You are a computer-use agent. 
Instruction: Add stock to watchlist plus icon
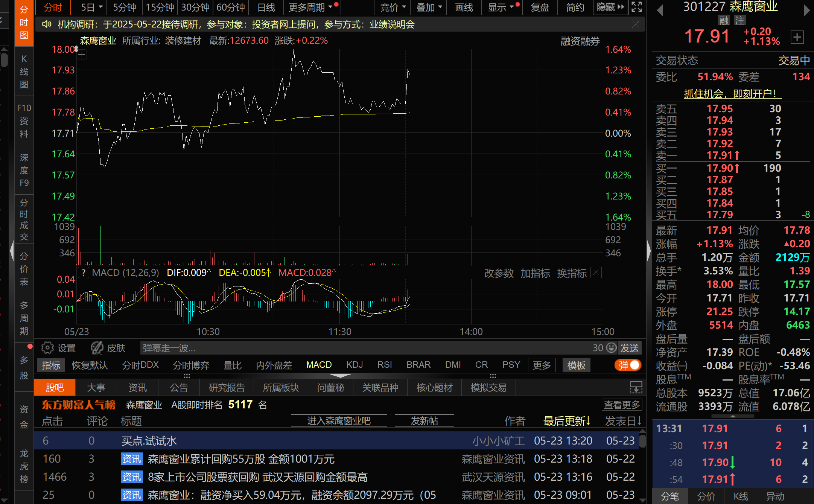pos(797,37)
